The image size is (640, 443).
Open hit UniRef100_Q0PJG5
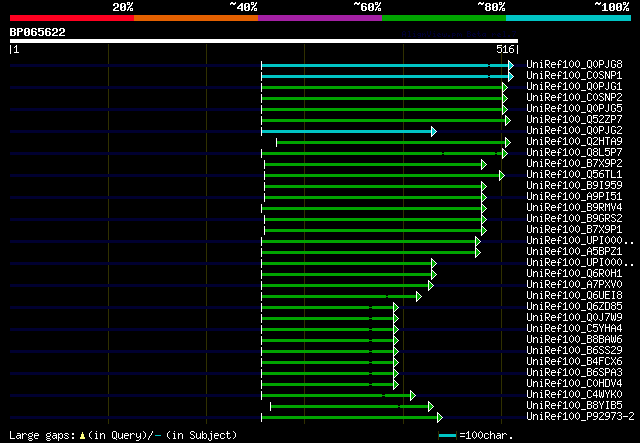[x=574, y=108]
